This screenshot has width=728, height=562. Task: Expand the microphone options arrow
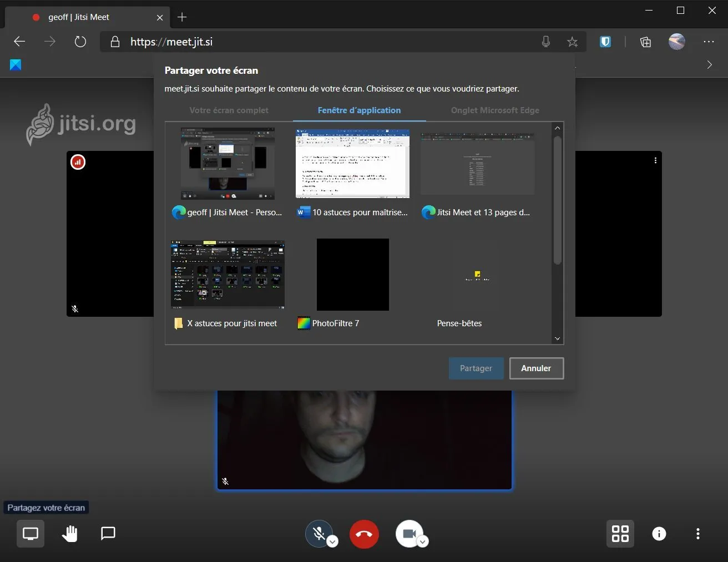coord(332,542)
